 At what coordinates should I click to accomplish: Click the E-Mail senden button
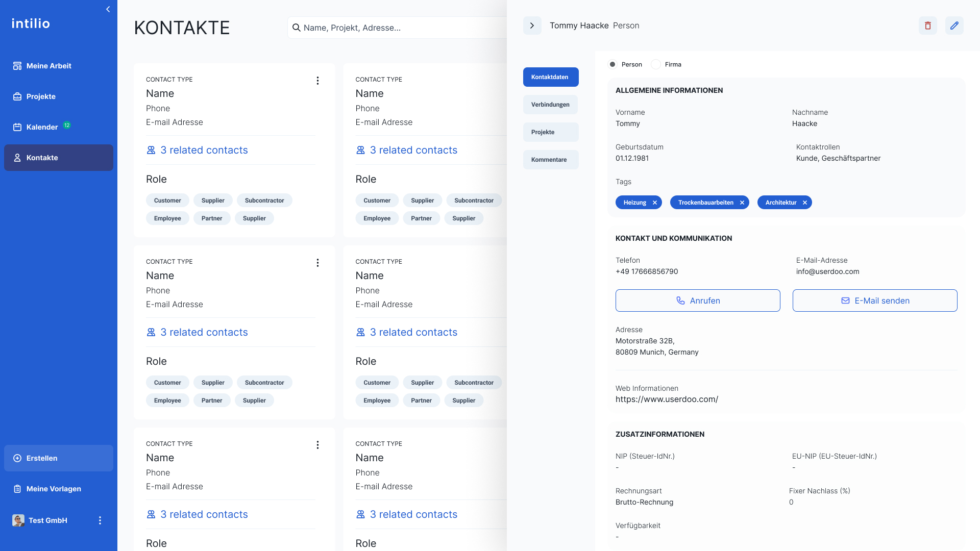point(874,300)
